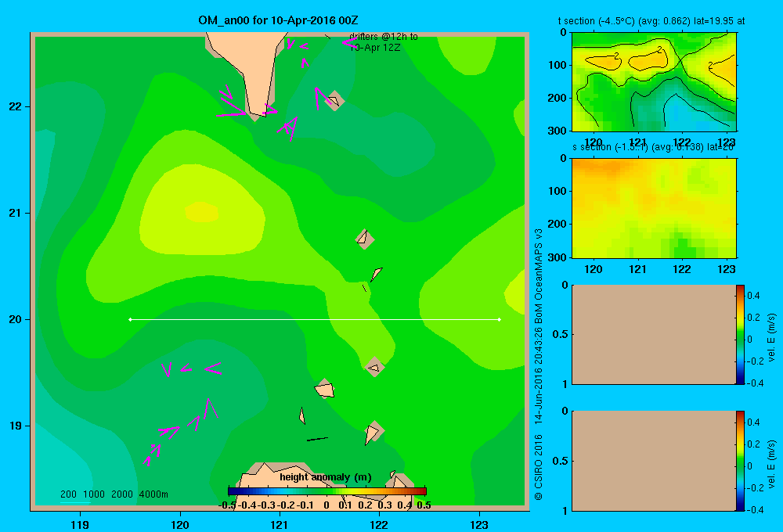Image resolution: width=783 pixels, height=532 pixels.
Task: Click the '-0.4' tick on the lower velocity colorbar
Action: click(754, 510)
